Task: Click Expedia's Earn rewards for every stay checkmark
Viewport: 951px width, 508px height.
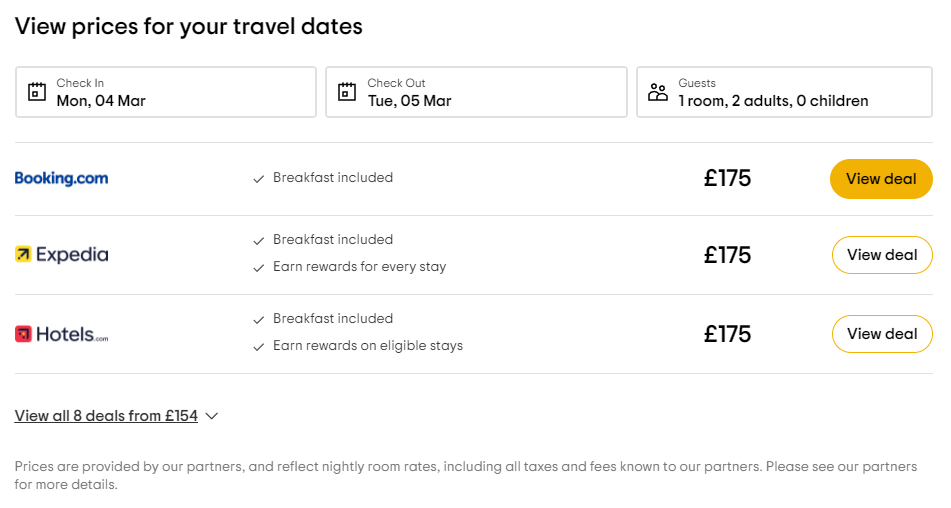Action: pos(259,268)
